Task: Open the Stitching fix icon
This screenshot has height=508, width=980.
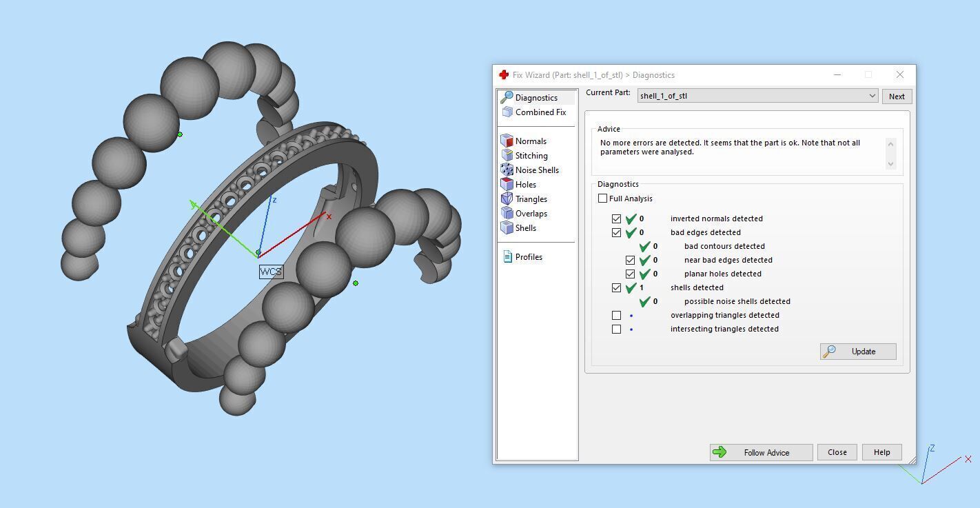Action: pos(507,155)
